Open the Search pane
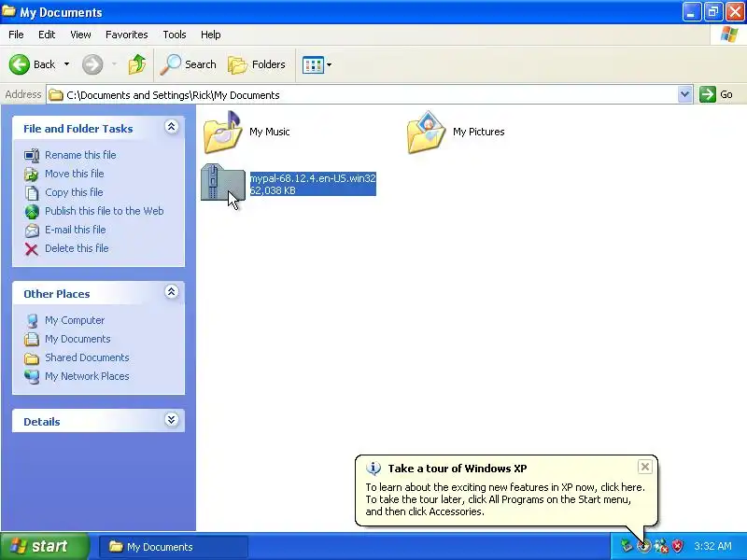Viewport: 747px width, 560px height. (189, 64)
